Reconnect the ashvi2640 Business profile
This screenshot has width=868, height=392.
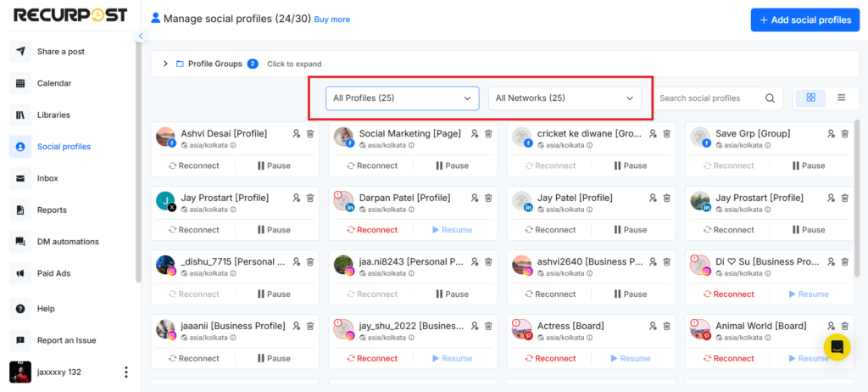tap(550, 294)
